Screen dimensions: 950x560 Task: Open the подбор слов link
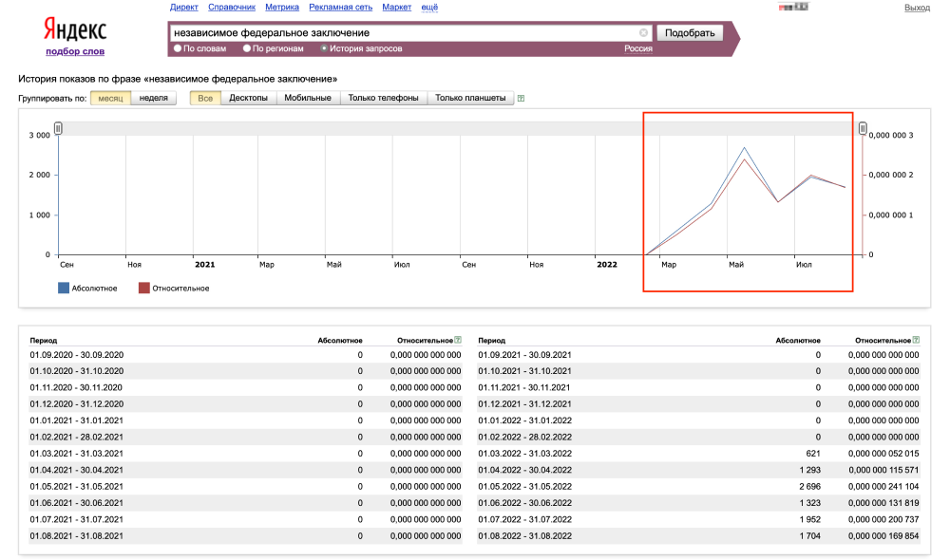(x=75, y=51)
